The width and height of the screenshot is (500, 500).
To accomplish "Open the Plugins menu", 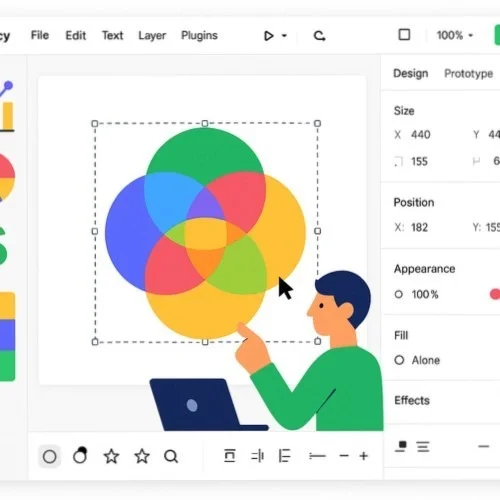I will pos(199,35).
